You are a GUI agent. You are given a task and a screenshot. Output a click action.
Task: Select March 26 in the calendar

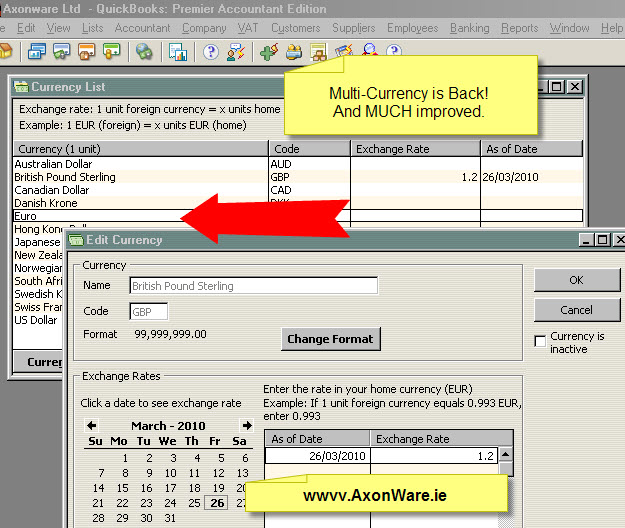217,503
